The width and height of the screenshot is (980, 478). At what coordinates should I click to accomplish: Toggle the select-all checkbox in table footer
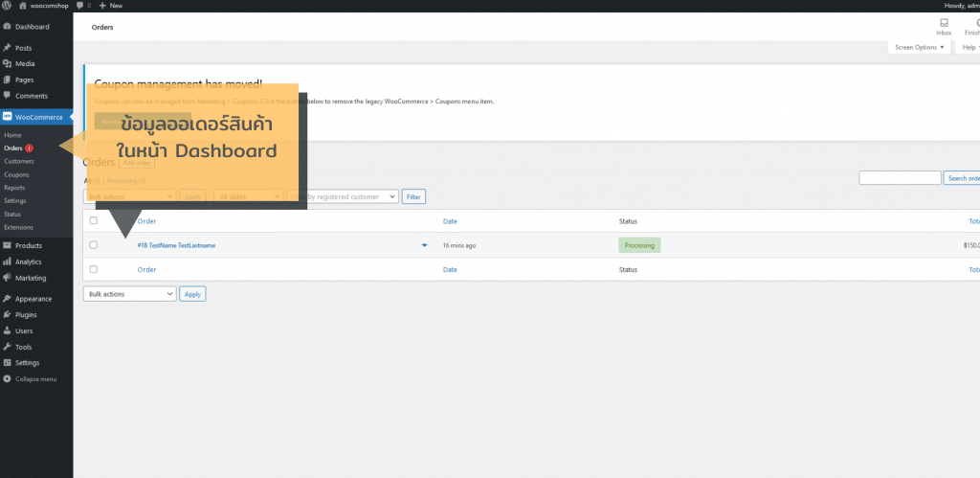93,269
